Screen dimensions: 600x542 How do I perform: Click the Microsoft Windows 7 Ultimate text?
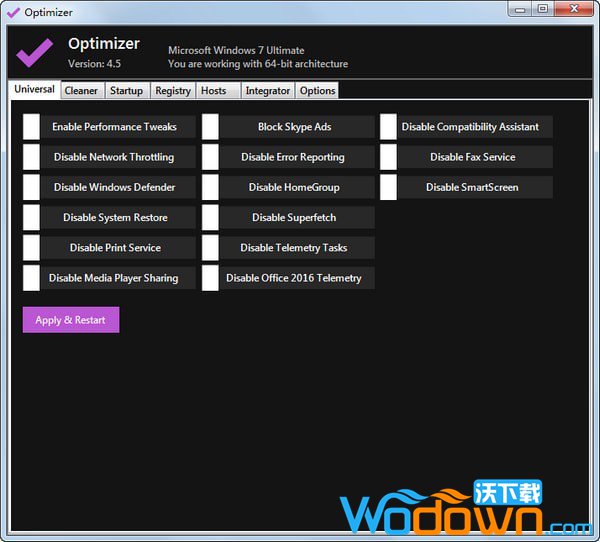236,50
